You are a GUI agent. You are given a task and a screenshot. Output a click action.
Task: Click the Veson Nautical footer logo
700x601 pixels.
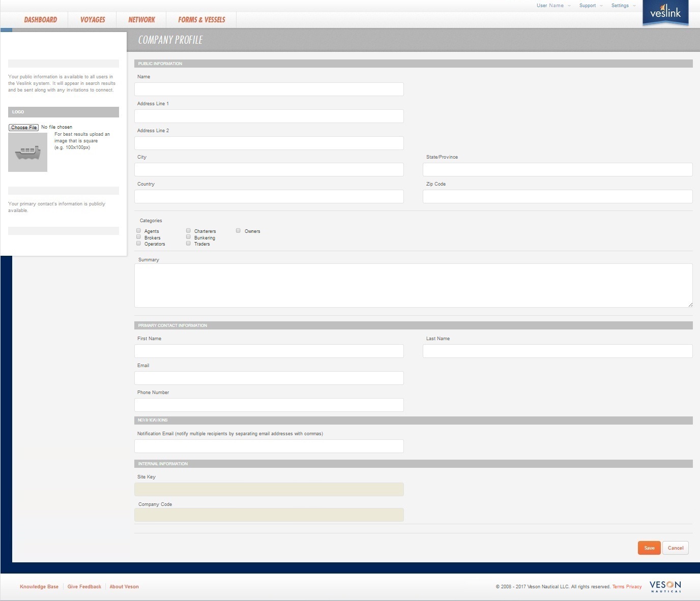pos(665,586)
